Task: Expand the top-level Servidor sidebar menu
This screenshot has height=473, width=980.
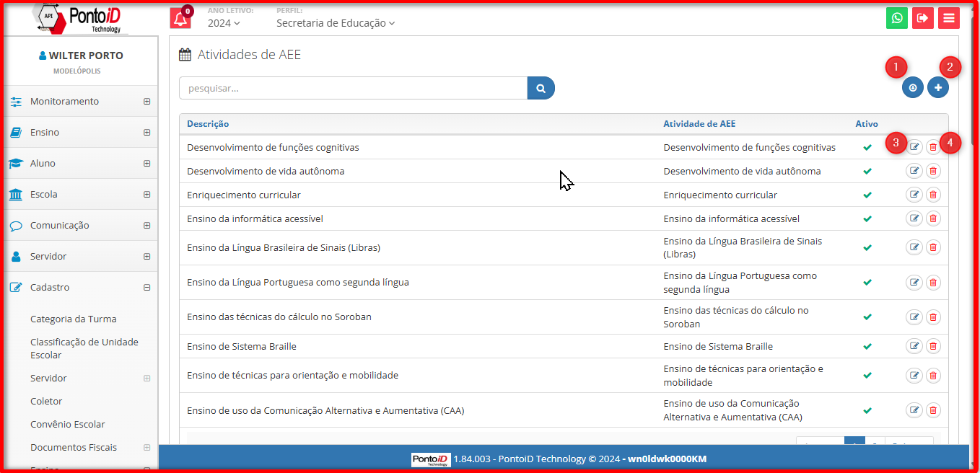Action: (x=81, y=257)
